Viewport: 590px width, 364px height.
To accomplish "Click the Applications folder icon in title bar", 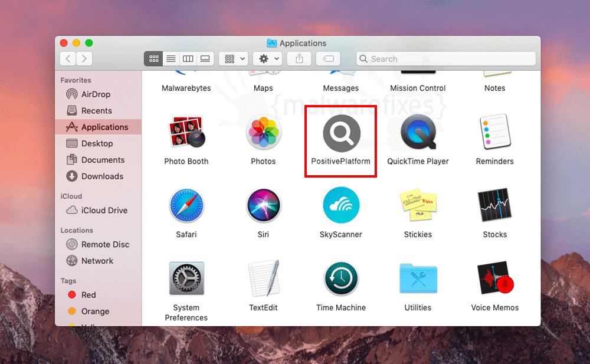I will (x=271, y=43).
